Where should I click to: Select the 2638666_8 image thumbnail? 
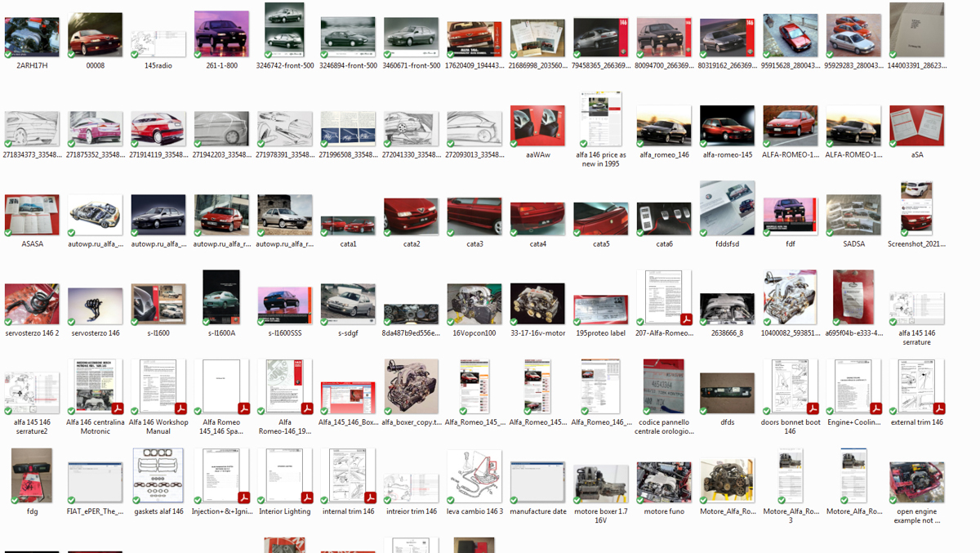coord(727,310)
